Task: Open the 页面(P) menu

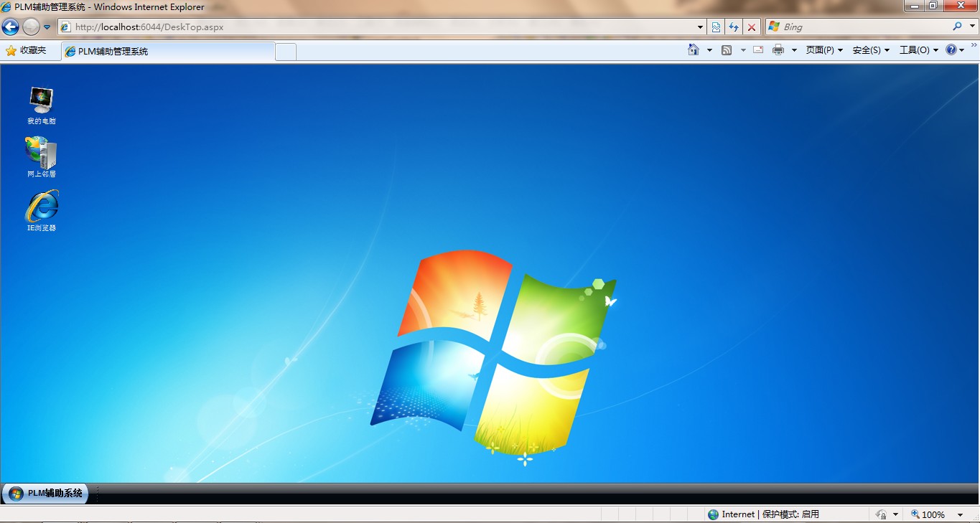Action: [824, 50]
